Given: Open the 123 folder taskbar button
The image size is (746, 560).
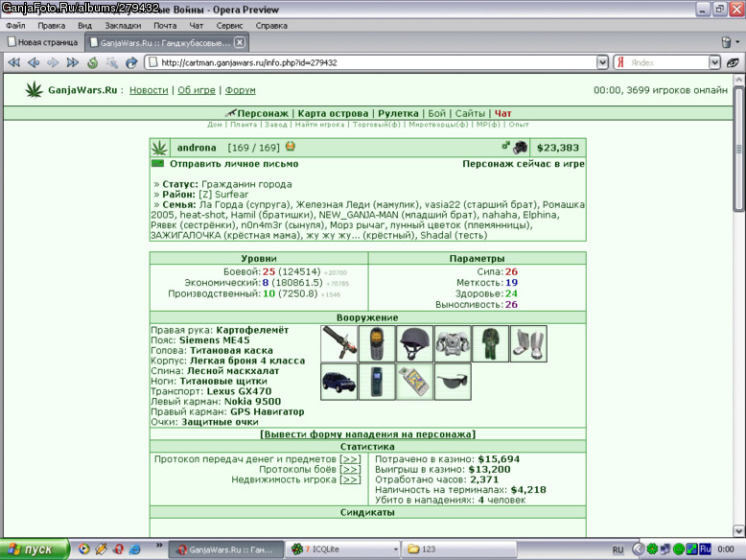Looking at the screenshot, I should (x=459, y=549).
